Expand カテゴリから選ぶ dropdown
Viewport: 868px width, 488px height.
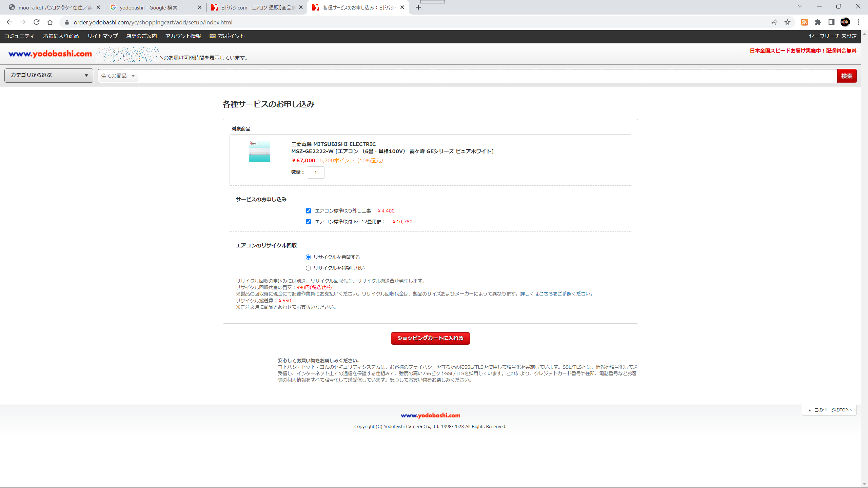pos(49,75)
